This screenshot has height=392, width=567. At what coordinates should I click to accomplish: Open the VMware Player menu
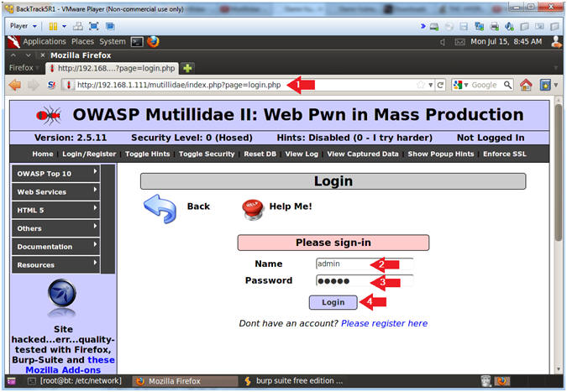point(24,26)
